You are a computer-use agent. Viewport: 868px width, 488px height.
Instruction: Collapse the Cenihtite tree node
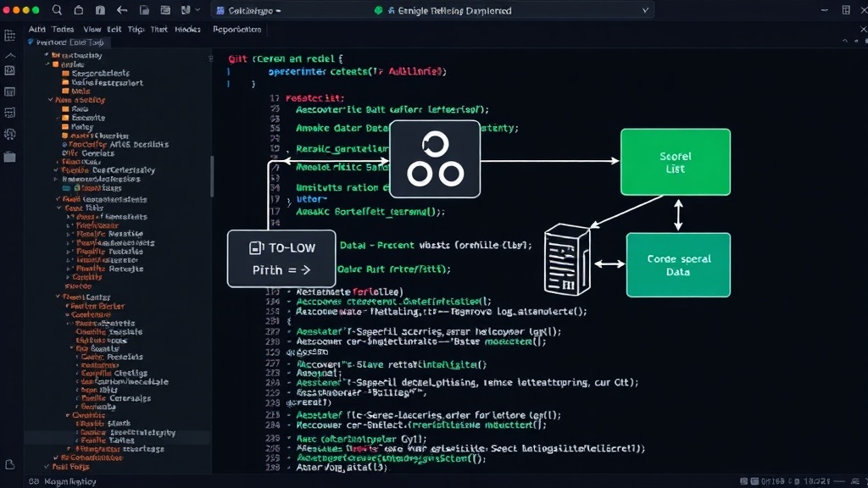pyautogui.click(x=68, y=415)
